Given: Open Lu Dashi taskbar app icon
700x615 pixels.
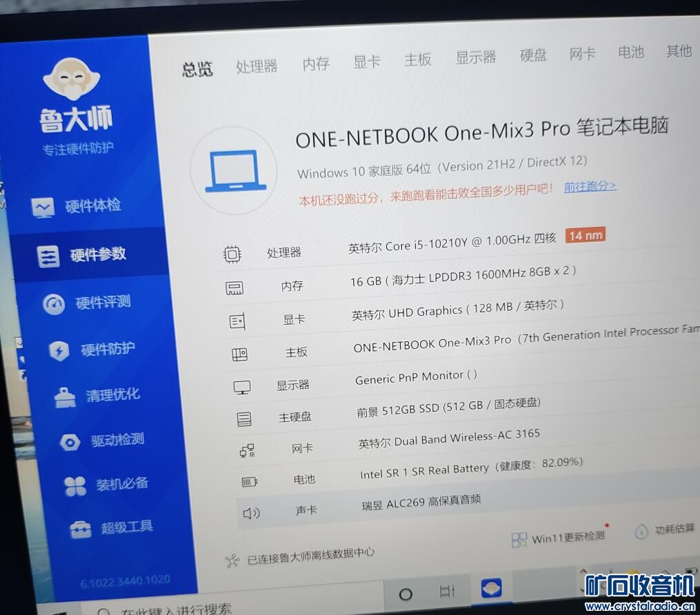Looking at the screenshot, I should [491, 588].
